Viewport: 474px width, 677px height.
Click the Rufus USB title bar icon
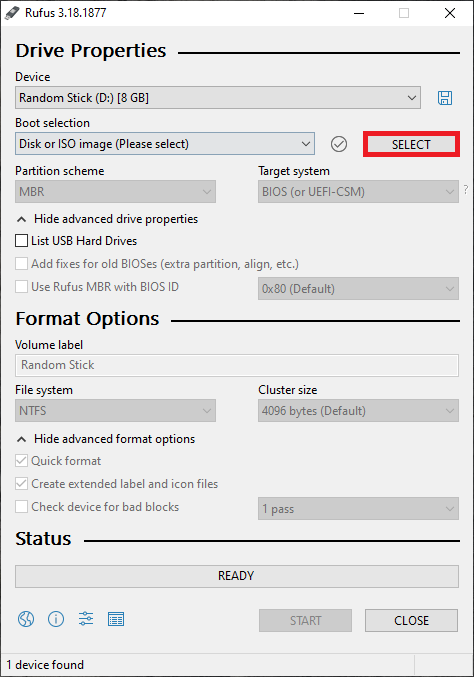[x=12, y=13]
